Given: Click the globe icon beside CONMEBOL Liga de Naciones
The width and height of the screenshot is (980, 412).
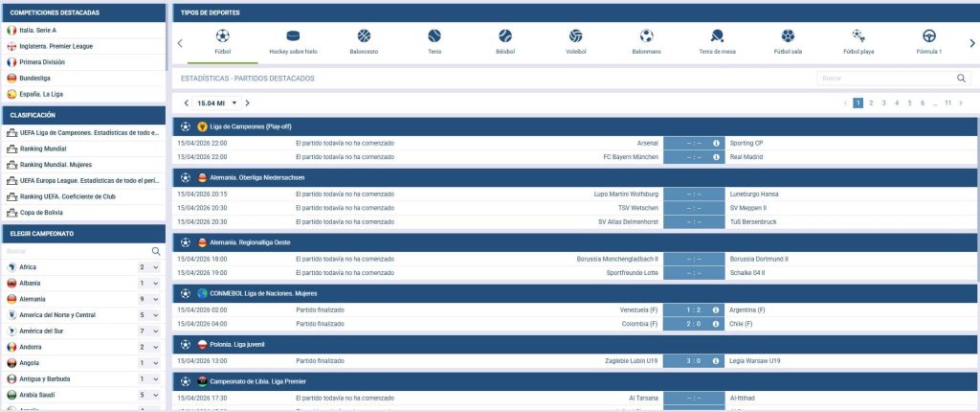Looking at the screenshot, I should [x=202, y=293].
